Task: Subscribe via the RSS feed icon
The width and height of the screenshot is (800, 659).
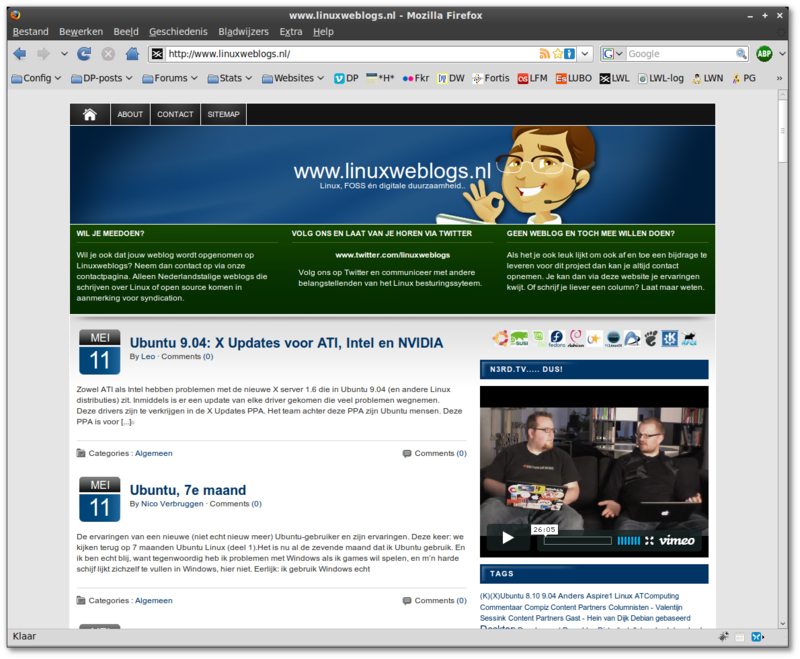Action: pyautogui.click(x=544, y=54)
